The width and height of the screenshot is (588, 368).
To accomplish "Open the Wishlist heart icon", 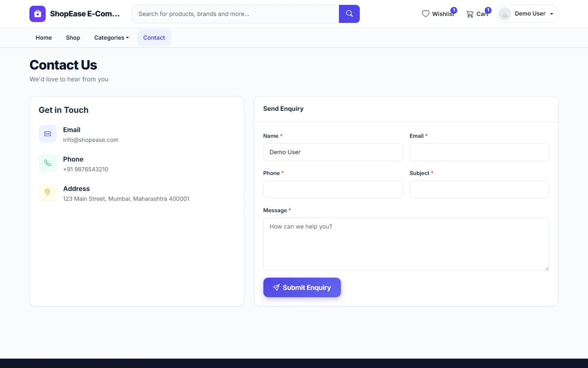I will tap(425, 14).
